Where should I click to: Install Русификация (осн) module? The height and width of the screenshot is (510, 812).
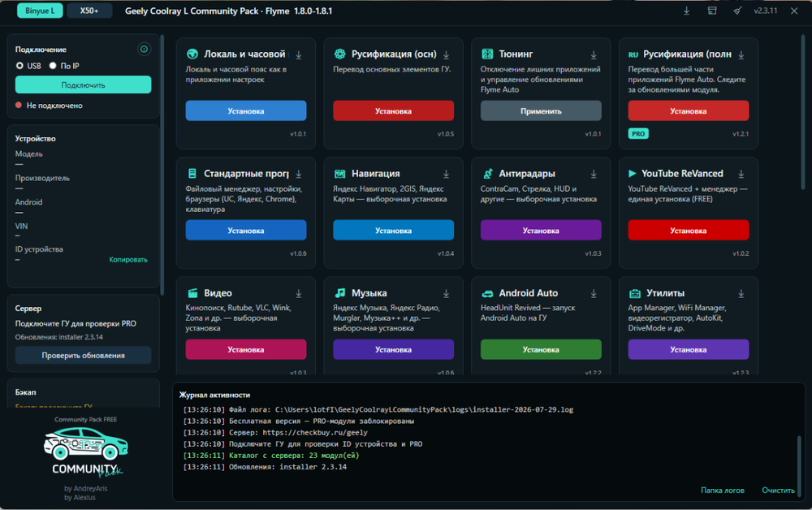pyautogui.click(x=393, y=110)
